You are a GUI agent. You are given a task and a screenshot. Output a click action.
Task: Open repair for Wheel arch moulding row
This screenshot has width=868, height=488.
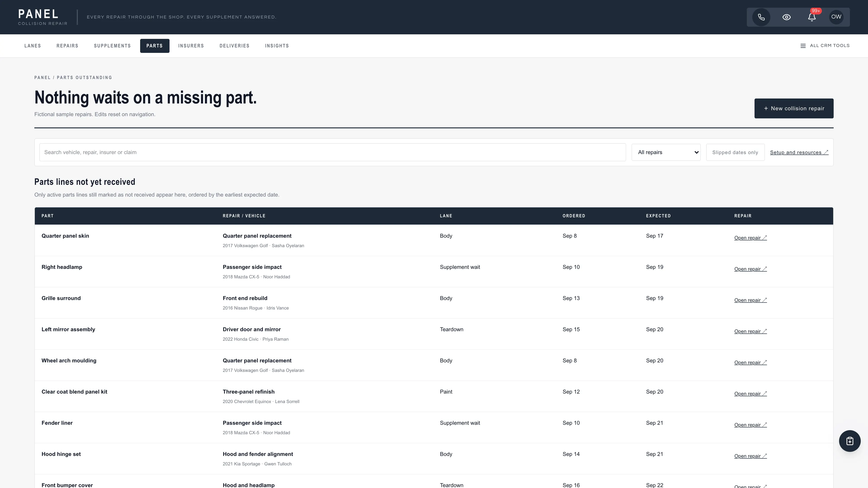(750, 363)
